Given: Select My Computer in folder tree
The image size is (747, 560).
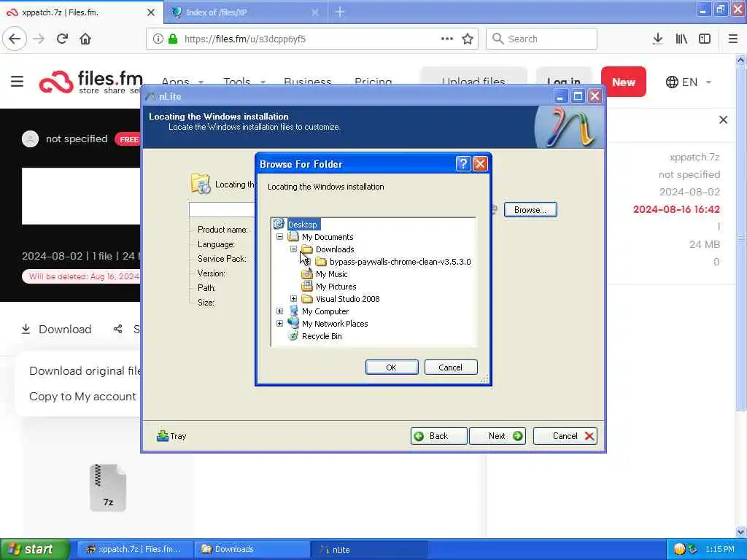Looking at the screenshot, I should click(325, 311).
